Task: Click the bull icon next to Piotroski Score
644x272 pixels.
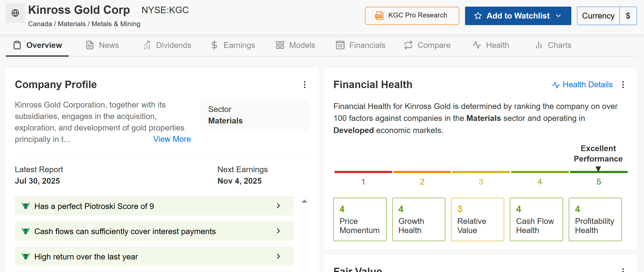Action: click(x=26, y=206)
